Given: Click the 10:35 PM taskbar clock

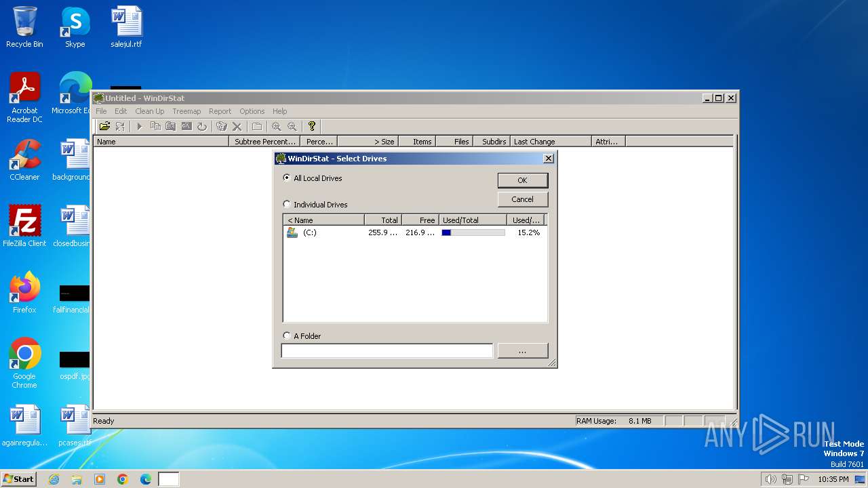Looking at the screenshot, I should 833,479.
